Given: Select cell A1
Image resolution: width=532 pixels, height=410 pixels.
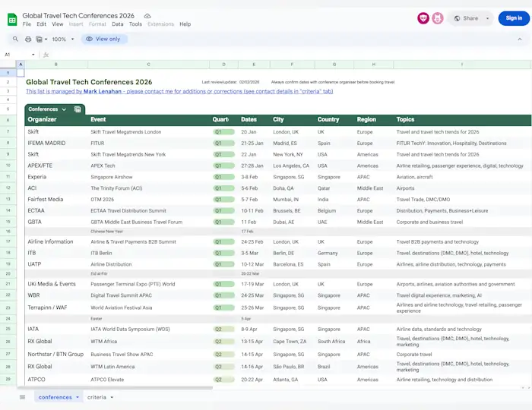Looking at the screenshot, I should [x=21, y=73].
